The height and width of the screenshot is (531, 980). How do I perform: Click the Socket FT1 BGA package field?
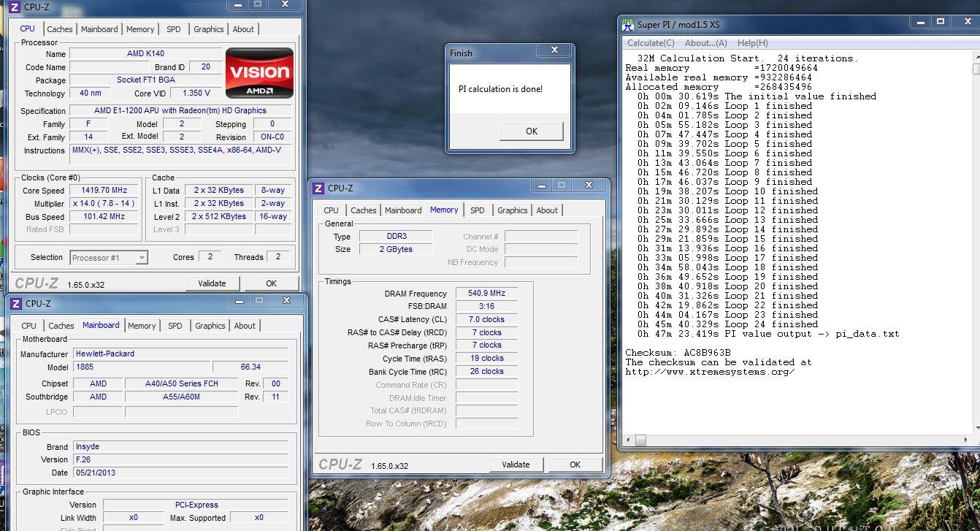[145, 80]
